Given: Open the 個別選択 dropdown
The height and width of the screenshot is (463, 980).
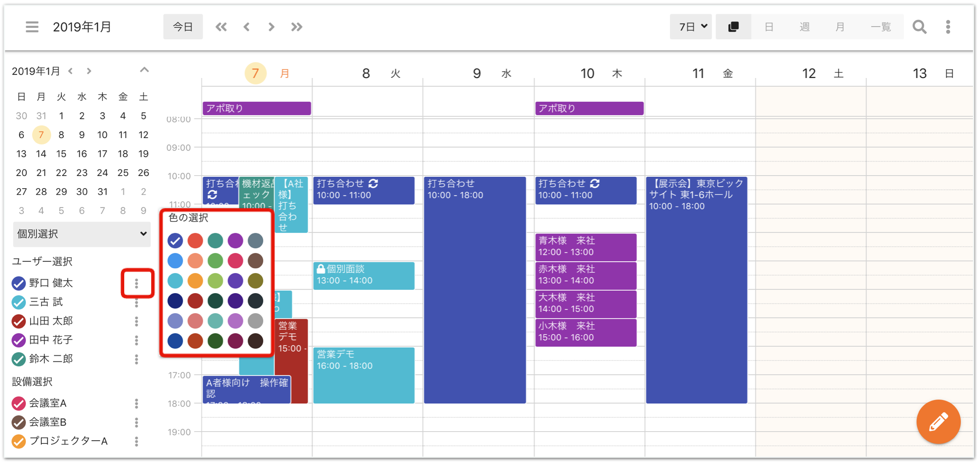Looking at the screenshot, I should [x=82, y=234].
